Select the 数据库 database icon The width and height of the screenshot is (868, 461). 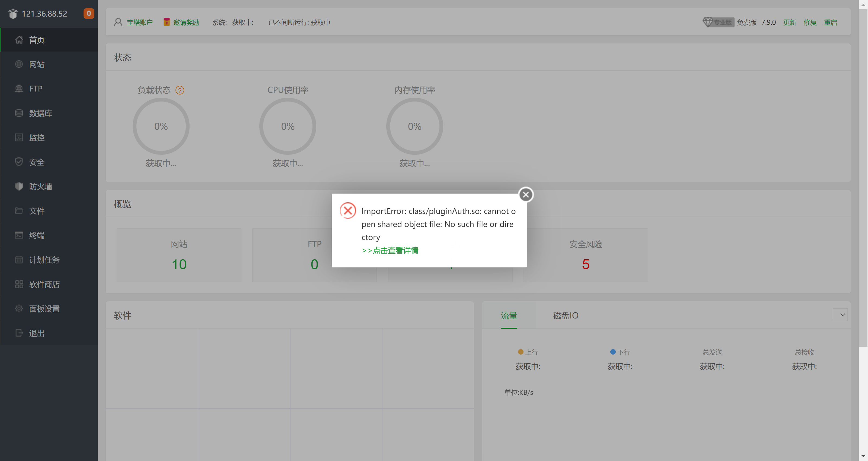pyautogui.click(x=19, y=113)
